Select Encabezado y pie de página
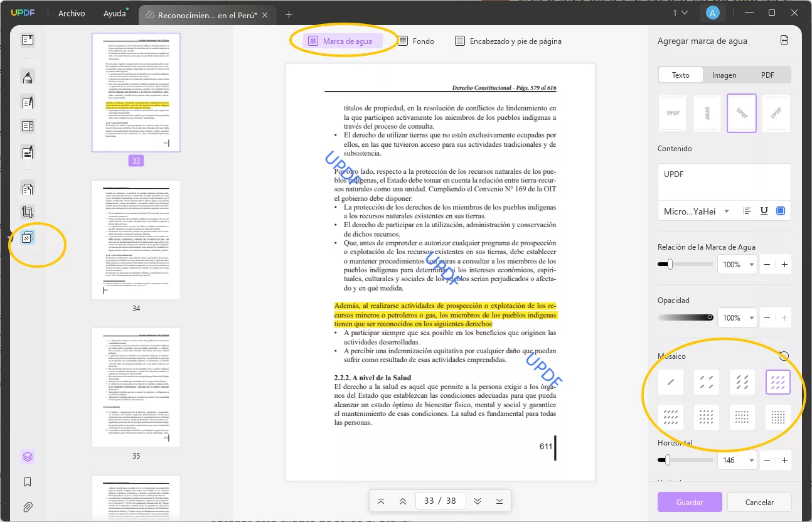812x522 pixels. 508,41
